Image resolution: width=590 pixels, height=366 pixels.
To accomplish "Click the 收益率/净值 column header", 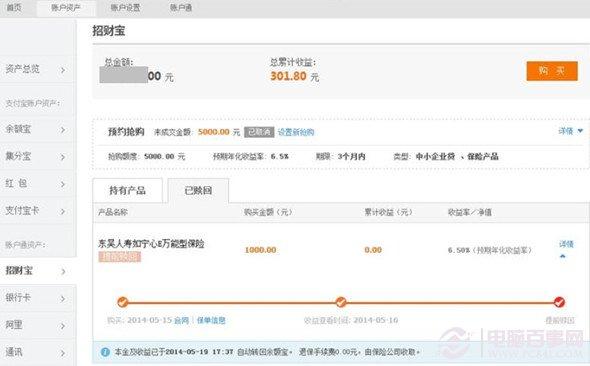I will click(x=470, y=212).
